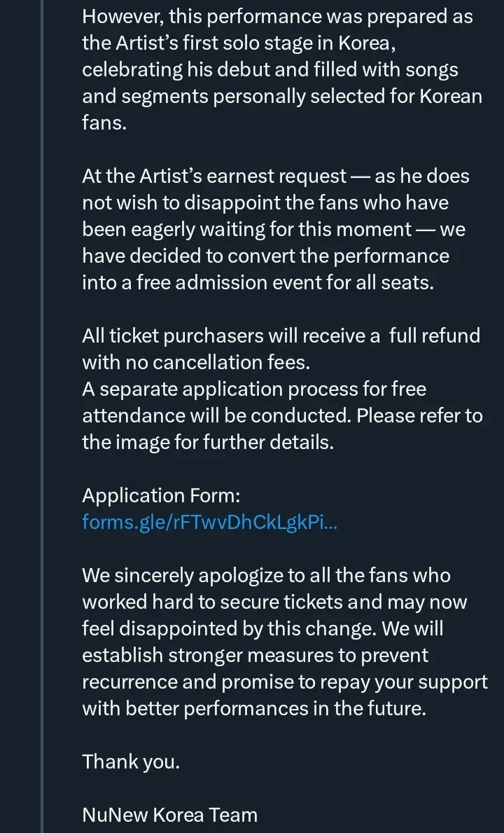504x833 pixels.
Task: Click the "NuNew Korea Team" signature
Action: pyautogui.click(x=169, y=815)
